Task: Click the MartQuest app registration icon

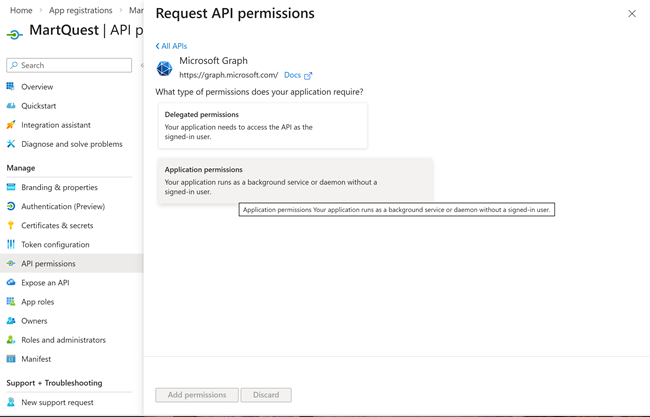Action: click(x=15, y=35)
